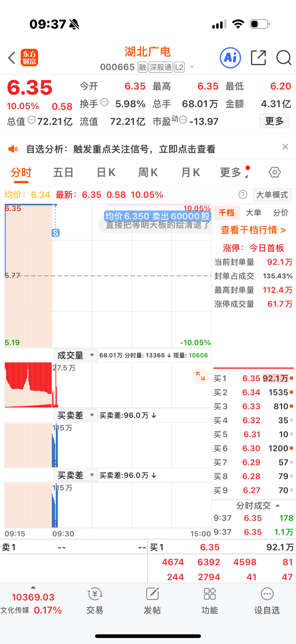Select the 买1 6.35 order row
This screenshot has width=296, height=644.
(x=253, y=378)
